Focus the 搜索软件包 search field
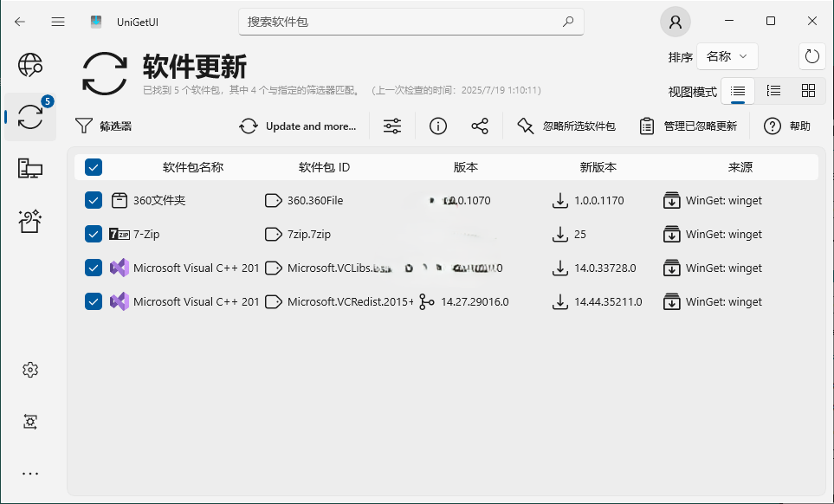 (411, 22)
